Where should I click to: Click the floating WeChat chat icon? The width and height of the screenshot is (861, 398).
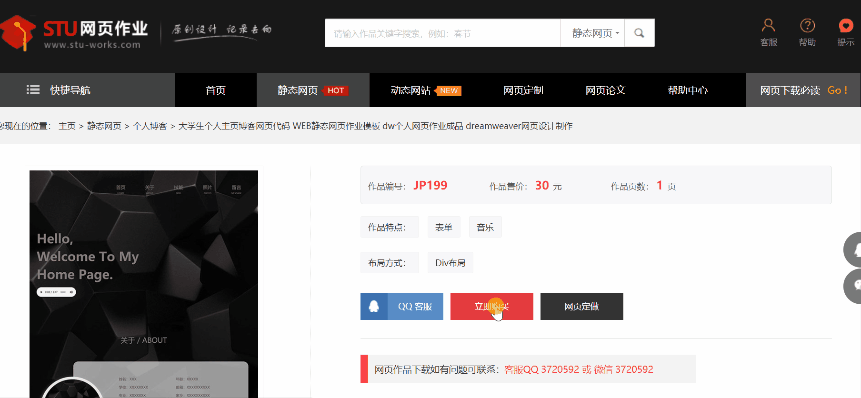click(853, 286)
